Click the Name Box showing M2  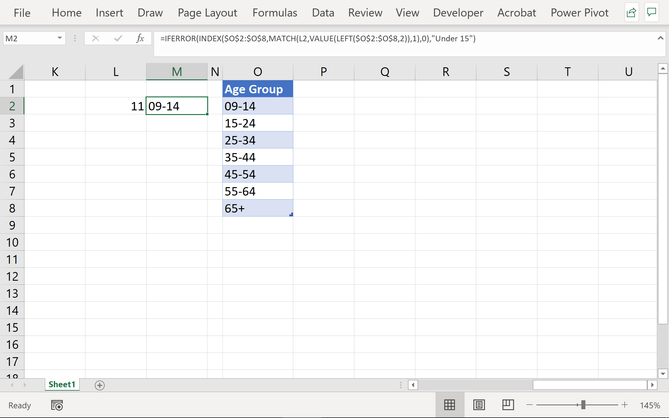pyautogui.click(x=29, y=38)
